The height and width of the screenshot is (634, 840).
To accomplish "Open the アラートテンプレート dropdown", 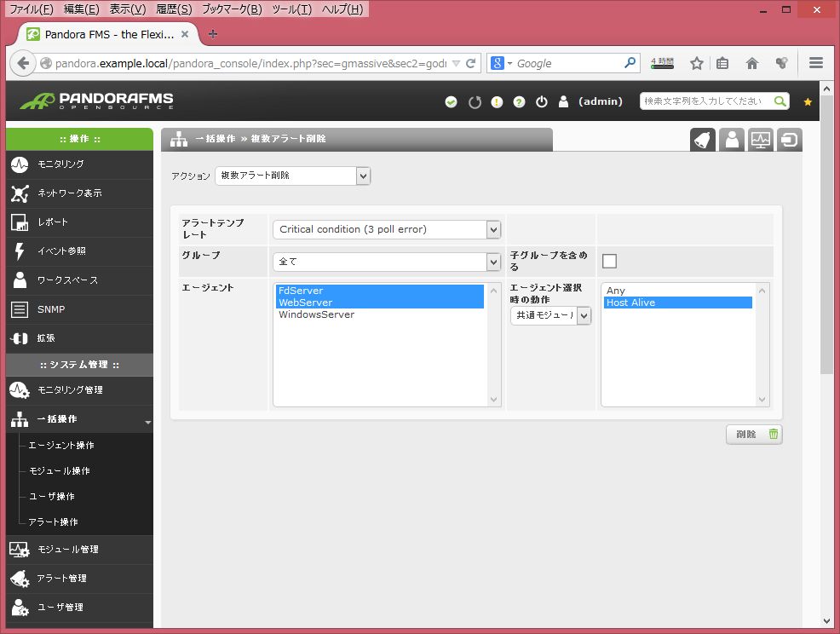I will (x=387, y=229).
